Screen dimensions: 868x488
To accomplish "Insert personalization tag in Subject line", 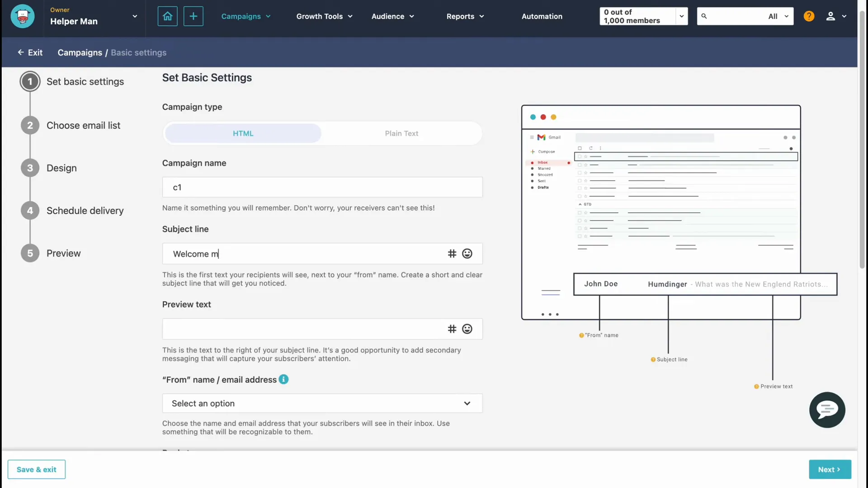I will click(x=452, y=253).
